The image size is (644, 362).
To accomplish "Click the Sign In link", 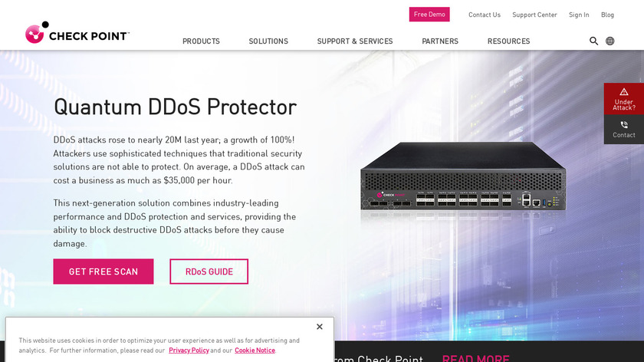I will (579, 15).
